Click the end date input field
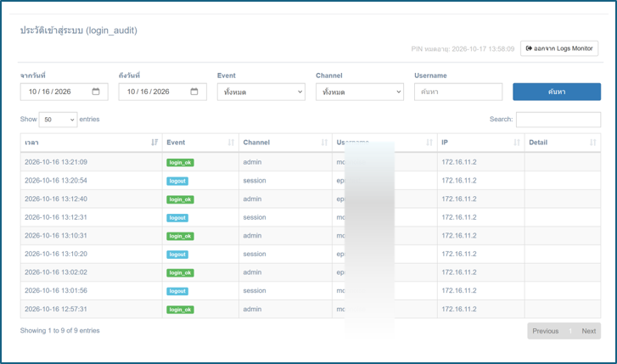Screen dimensions: 617x364 162,92
